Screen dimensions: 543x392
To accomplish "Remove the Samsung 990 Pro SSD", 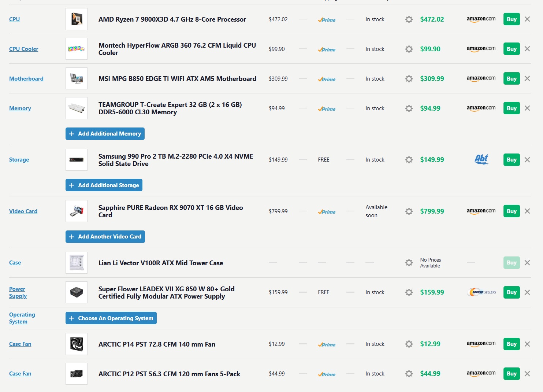I will (527, 160).
